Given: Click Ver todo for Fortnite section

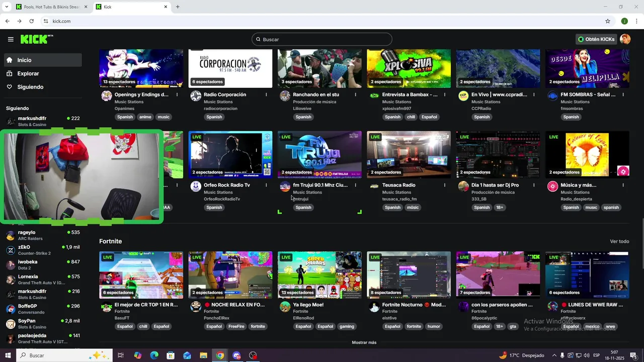Looking at the screenshot, I should coord(619,241).
